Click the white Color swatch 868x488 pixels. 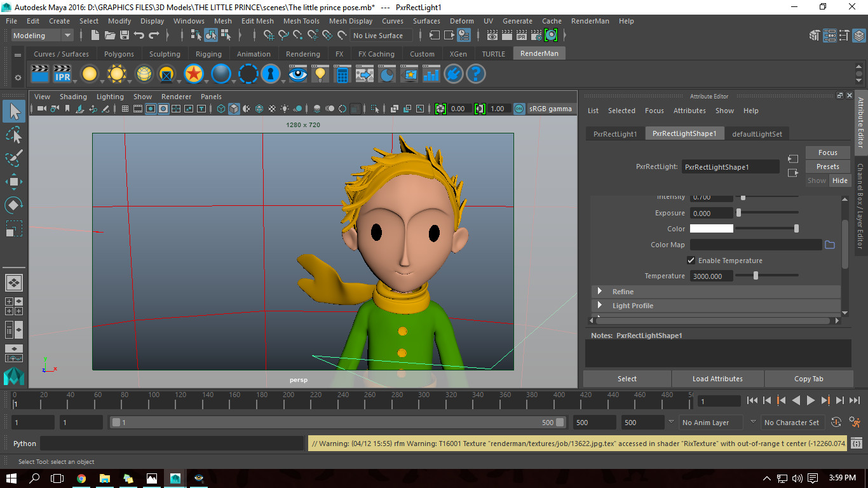(x=711, y=229)
